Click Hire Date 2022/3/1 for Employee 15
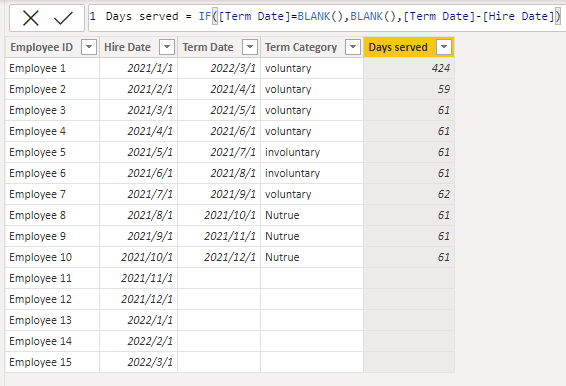The width and height of the screenshot is (566, 386). coord(138,362)
